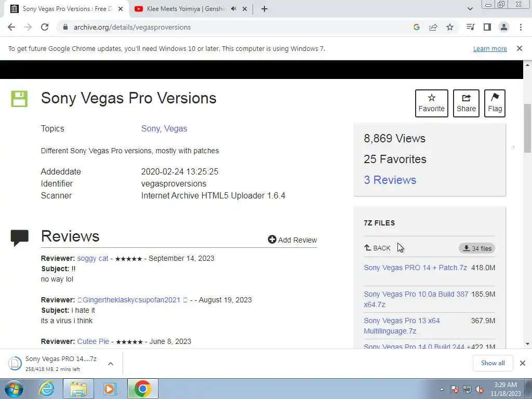Open the tab search dropdown arrow
532x399 pixels.
(470, 9)
